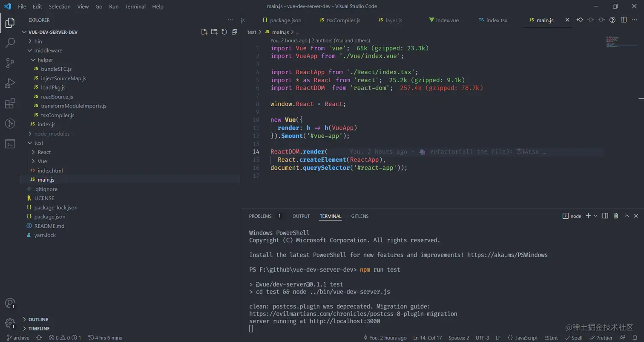Create a new file in explorer

(x=204, y=32)
